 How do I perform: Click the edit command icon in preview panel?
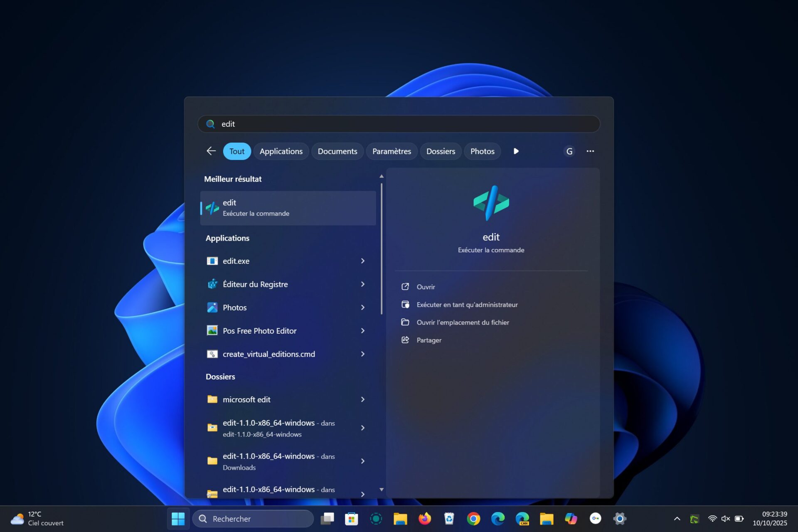click(x=491, y=203)
